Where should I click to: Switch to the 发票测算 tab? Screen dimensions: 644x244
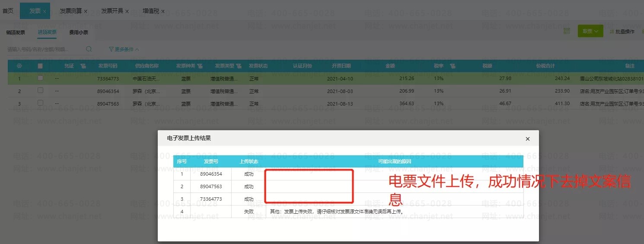click(x=70, y=11)
